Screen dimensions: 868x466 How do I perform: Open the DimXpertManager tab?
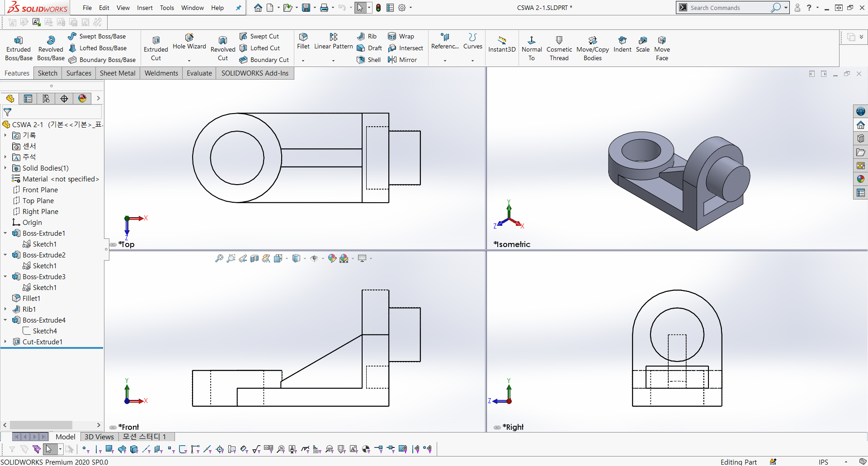[64, 99]
